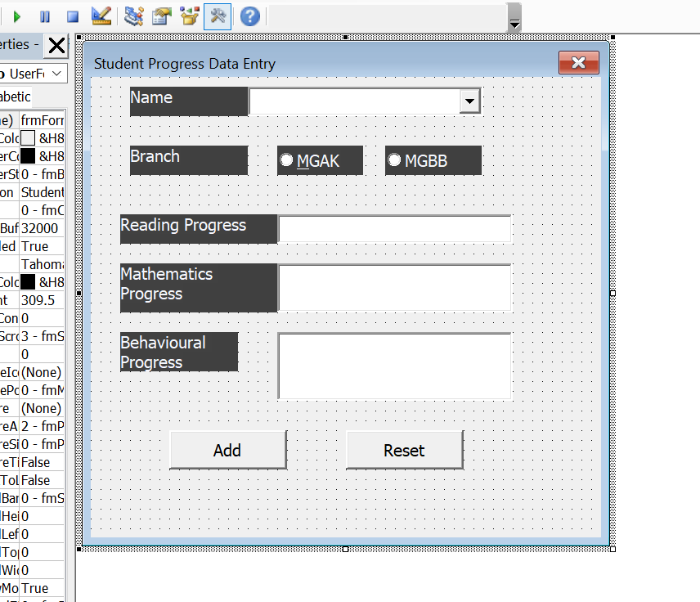The width and height of the screenshot is (700, 602).
Task: Select the frmForm name property value
Action: 43,120
